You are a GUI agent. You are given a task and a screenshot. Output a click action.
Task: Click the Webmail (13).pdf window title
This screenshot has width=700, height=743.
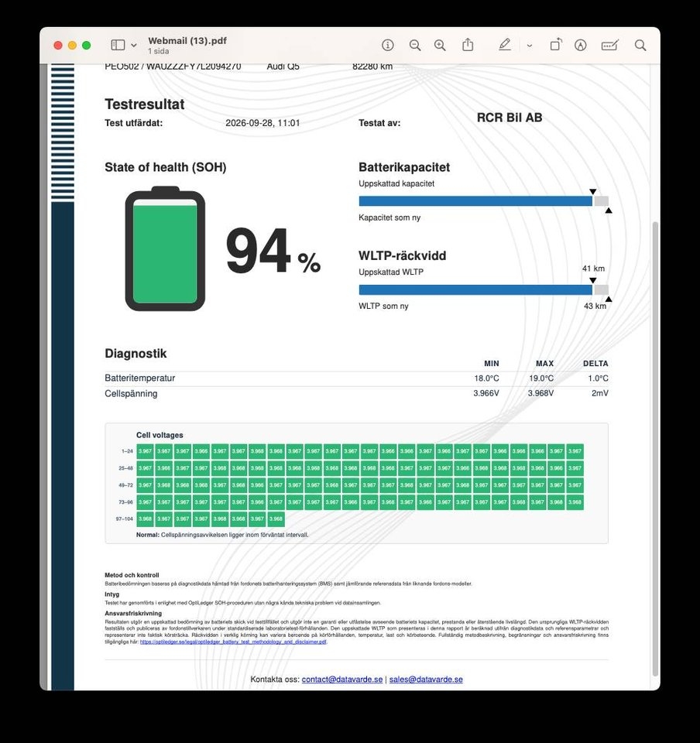(x=187, y=41)
